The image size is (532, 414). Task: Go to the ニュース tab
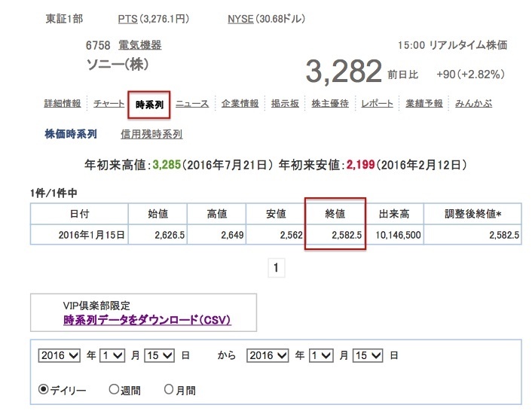192,103
